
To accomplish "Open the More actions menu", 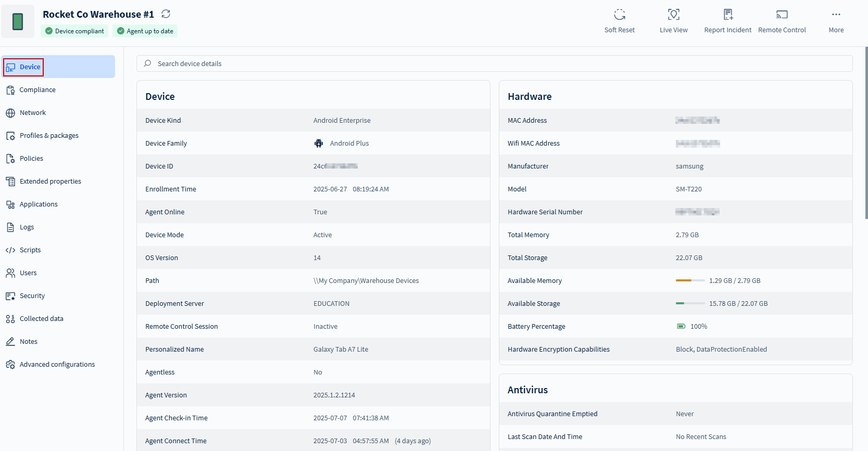I will pos(836,15).
